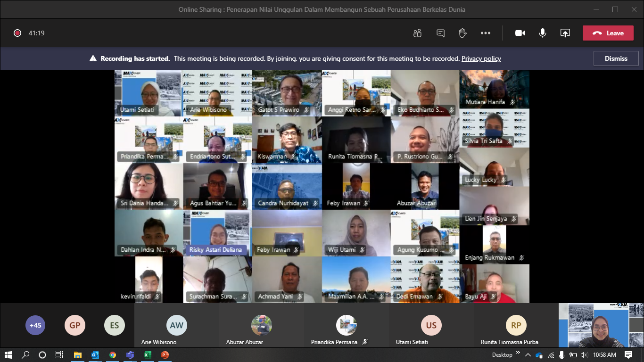Select Bayu Aji's video tile
644x362 pixels.
(x=495, y=283)
